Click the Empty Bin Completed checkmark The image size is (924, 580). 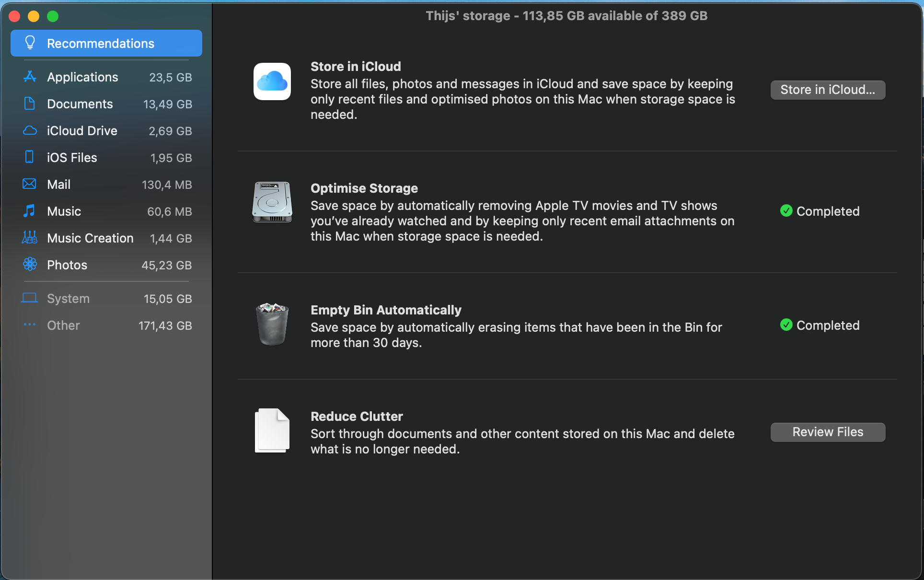pos(786,325)
